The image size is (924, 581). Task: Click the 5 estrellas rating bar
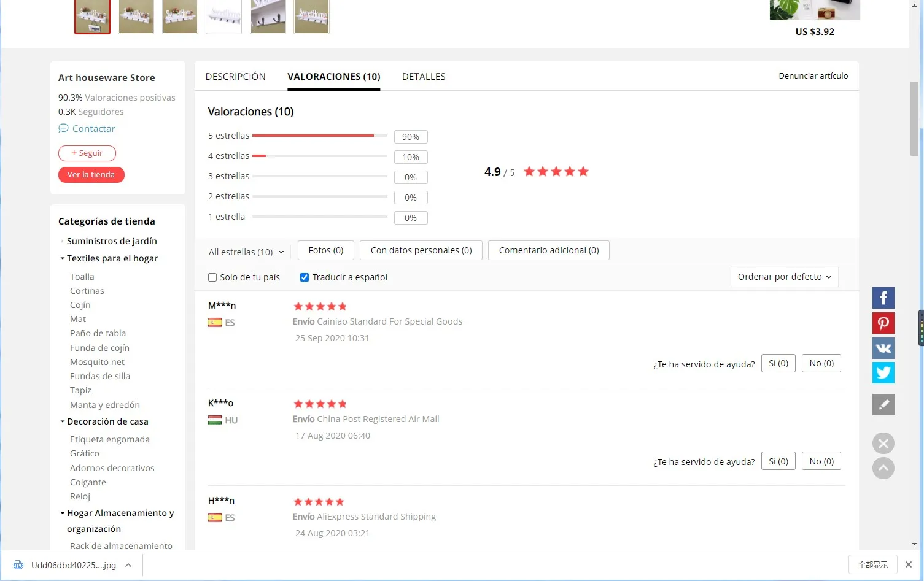[320, 136]
